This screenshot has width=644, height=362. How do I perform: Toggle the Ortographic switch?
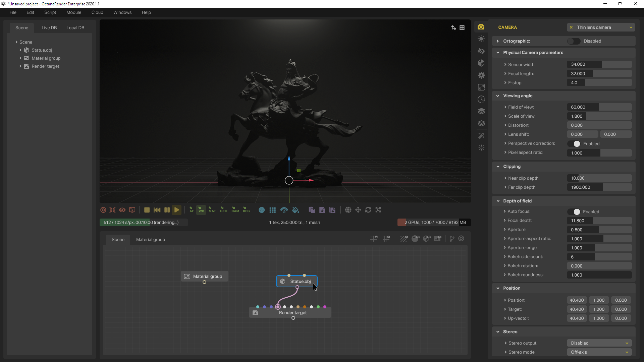point(574,41)
